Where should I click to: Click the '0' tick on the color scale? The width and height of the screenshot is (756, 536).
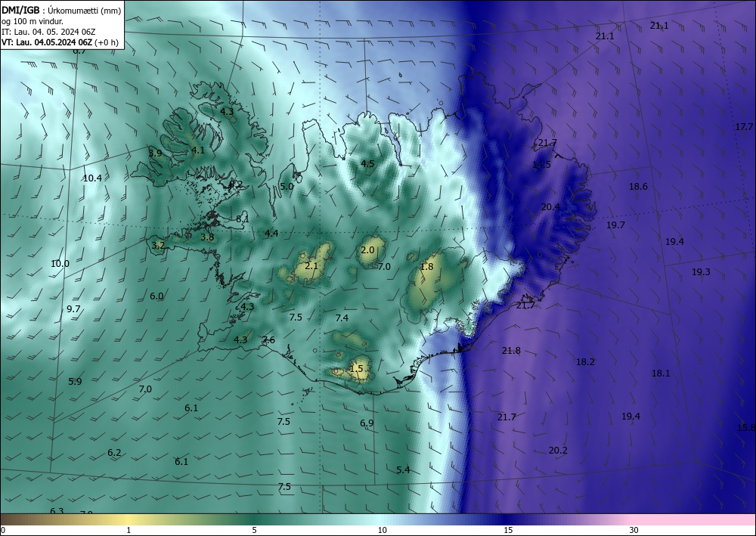[x=3, y=530]
